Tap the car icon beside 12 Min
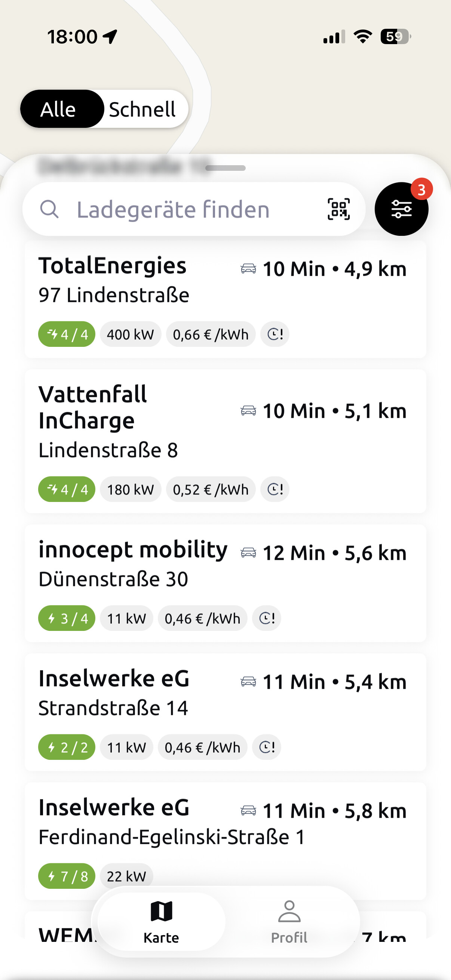Image resolution: width=451 pixels, height=980 pixels. click(x=248, y=552)
